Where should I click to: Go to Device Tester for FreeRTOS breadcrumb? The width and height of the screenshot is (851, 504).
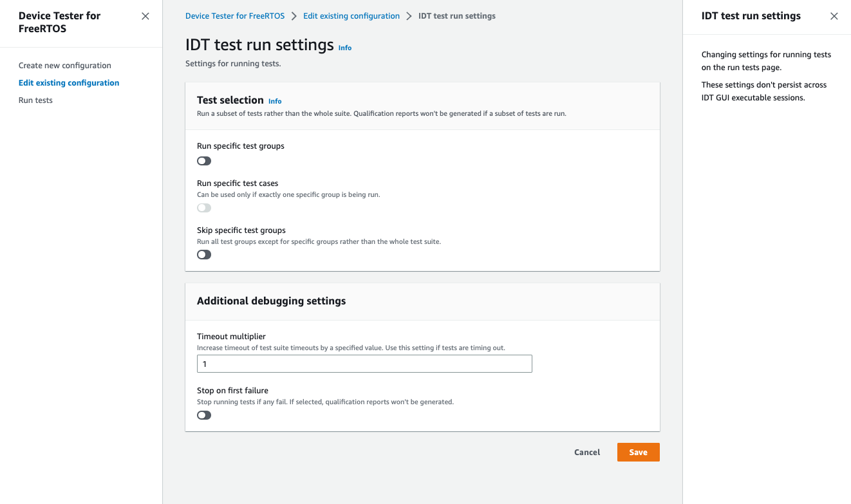pos(234,15)
